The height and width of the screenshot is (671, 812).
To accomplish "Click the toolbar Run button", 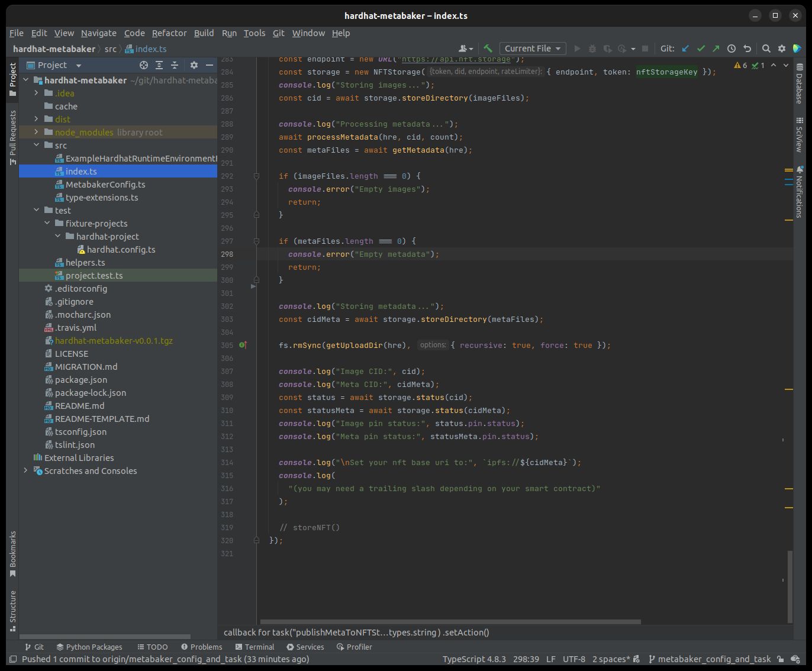I will coord(577,49).
